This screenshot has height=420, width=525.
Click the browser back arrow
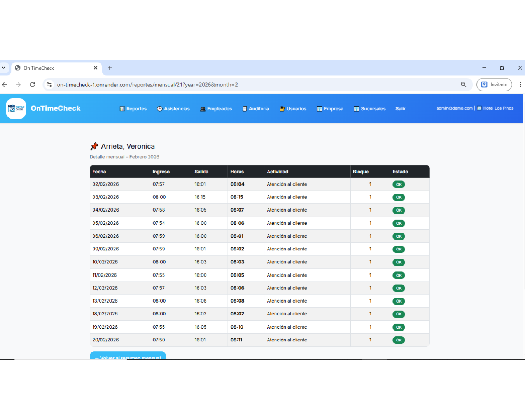pyautogui.click(x=5, y=85)
